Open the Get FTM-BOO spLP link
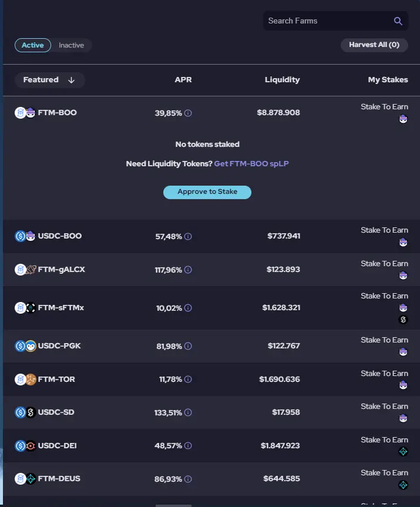Screen dimensions: 420x507 coord(251,163)
